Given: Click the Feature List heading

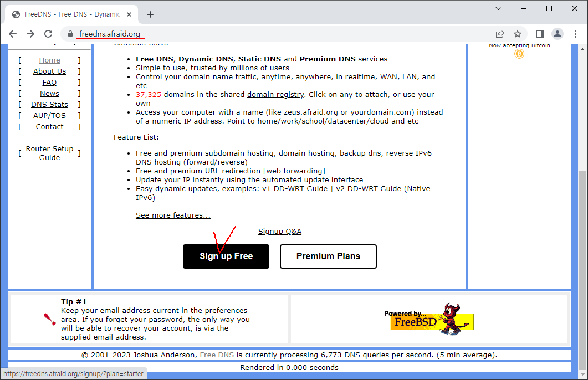Looking at the screenshot, I should pyautogui.click(x=136, y=137).
